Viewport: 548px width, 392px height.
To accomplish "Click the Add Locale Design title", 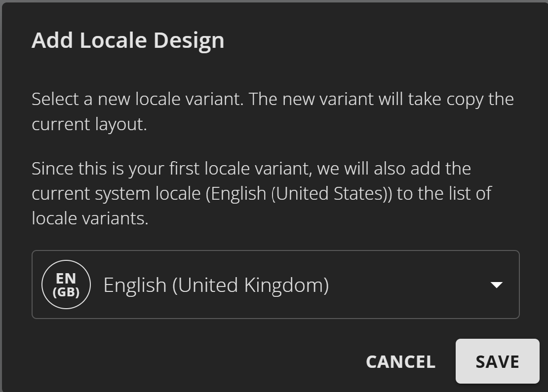I will 128,40.
